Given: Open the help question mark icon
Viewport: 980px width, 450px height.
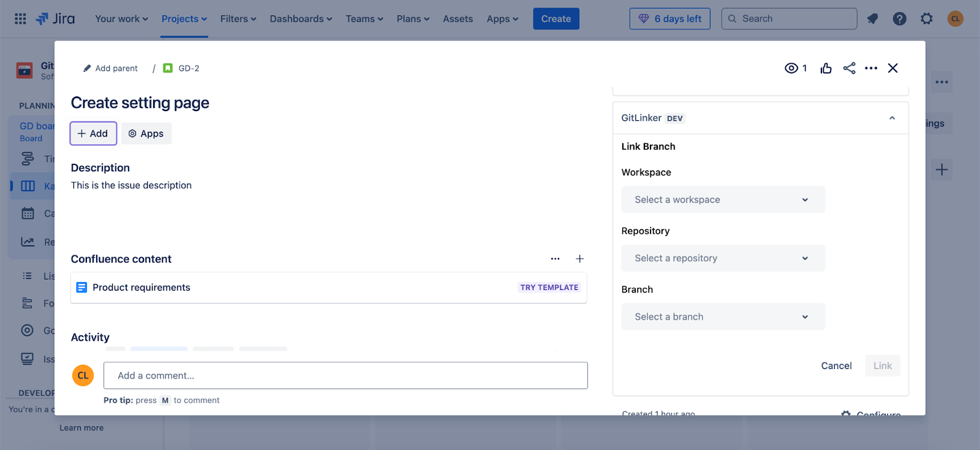Looking at the screenshot, I should coord(899,19).
